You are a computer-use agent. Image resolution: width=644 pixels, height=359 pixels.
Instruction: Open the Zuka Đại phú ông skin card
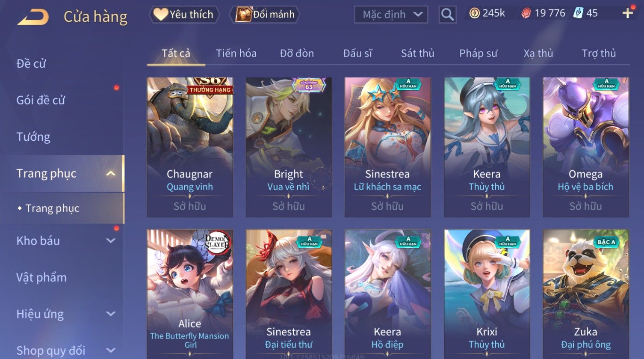[x=586, y=294]
